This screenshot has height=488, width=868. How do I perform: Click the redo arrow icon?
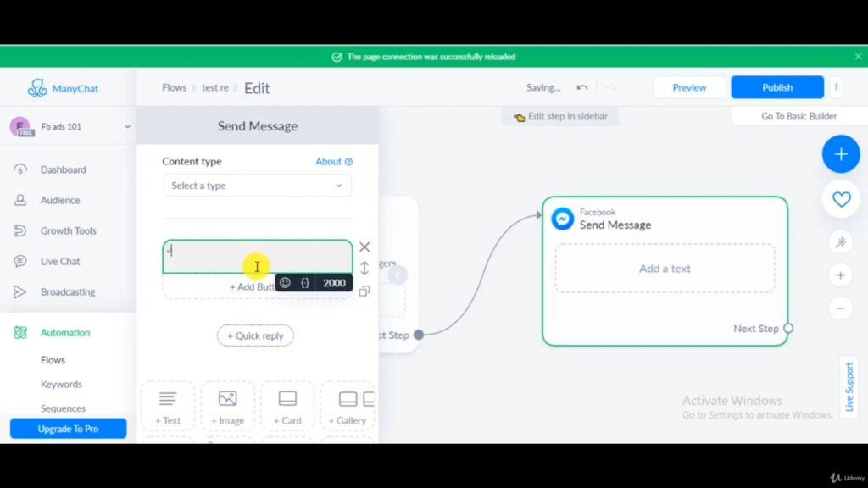tap(611, 87)
